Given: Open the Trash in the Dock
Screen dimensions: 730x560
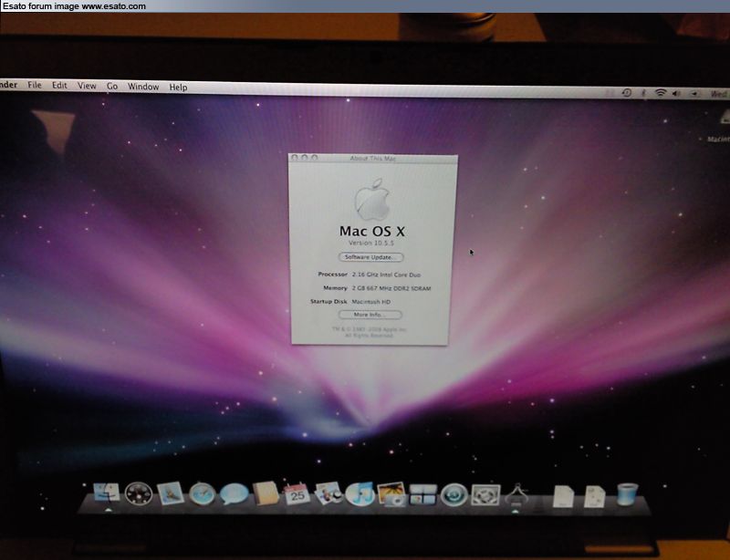Looking at the screenshot, I should [627, 494].
